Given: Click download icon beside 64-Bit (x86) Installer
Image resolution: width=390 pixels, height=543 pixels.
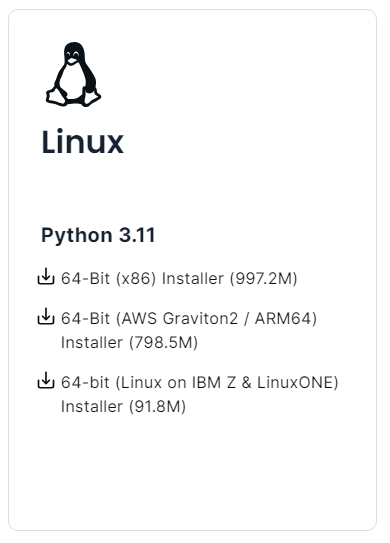Looking at the screenshot, I should pos(46,276).
